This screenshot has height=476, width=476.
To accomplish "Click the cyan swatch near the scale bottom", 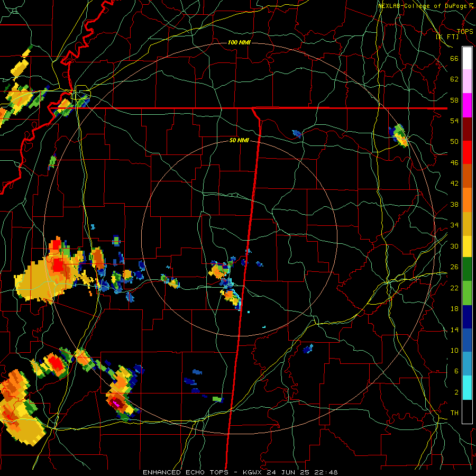I will (x=467, y=388).
